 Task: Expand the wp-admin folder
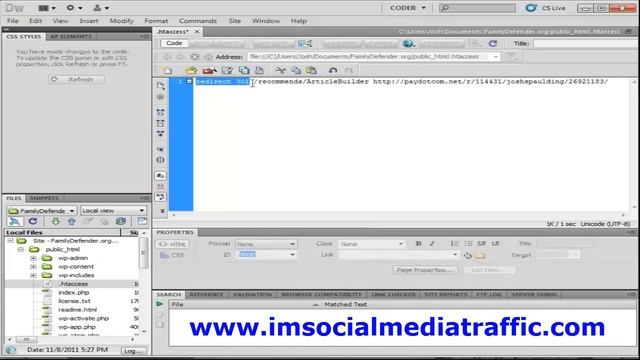pos(33,258)
